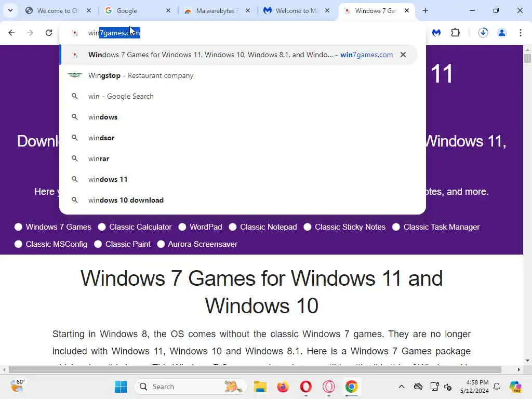Choose the win7games.com autocomplete suggestion
The width and height of the screenshot is (532, 399).
click(x=238, y=55)
